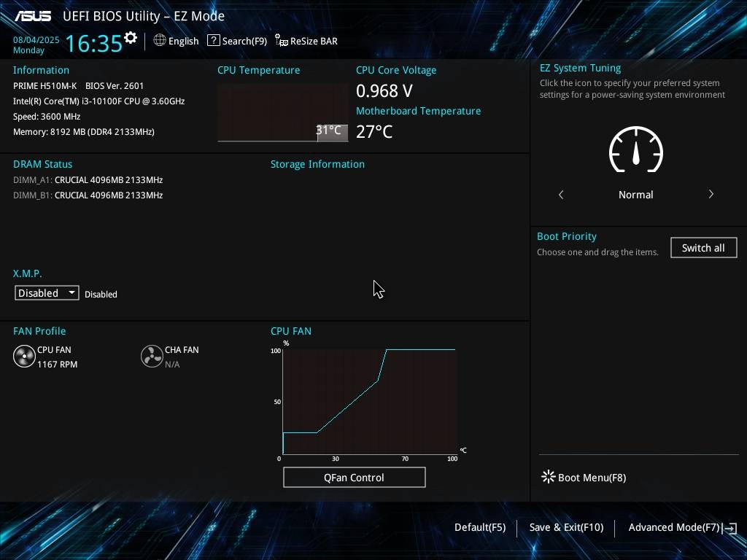Click the X.M.P. label
The image size is (747, 560).
27,273
